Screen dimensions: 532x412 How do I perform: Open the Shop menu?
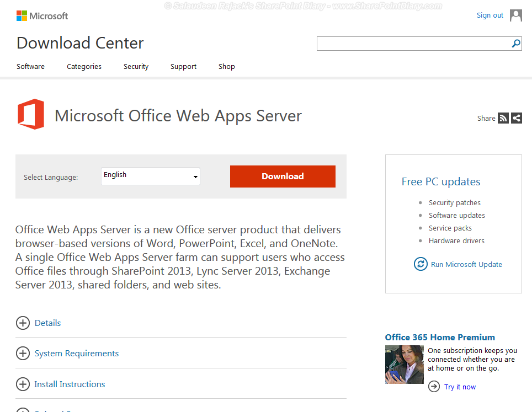(227, 67)
